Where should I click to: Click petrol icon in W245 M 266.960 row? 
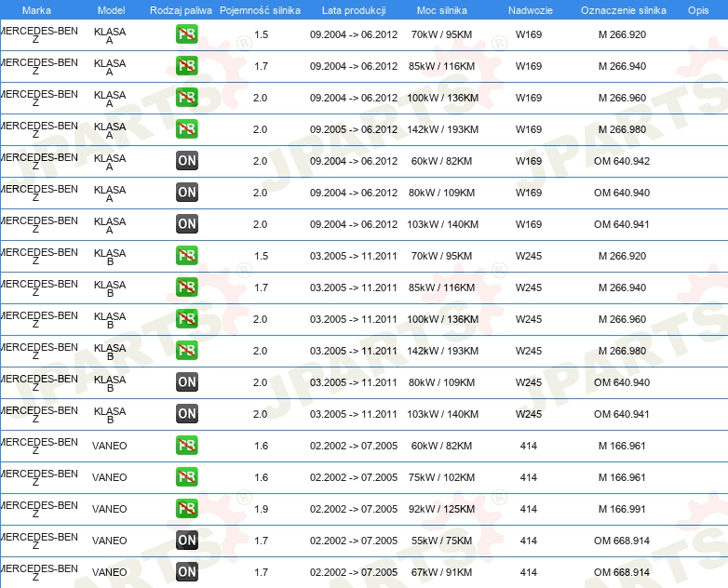186,318
